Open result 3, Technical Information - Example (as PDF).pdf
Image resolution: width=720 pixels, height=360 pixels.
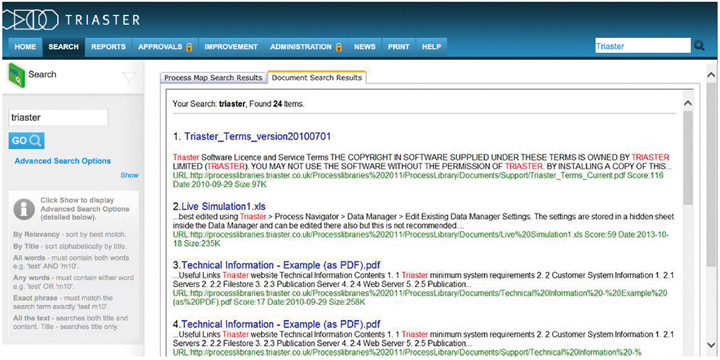tap(281, 265)
